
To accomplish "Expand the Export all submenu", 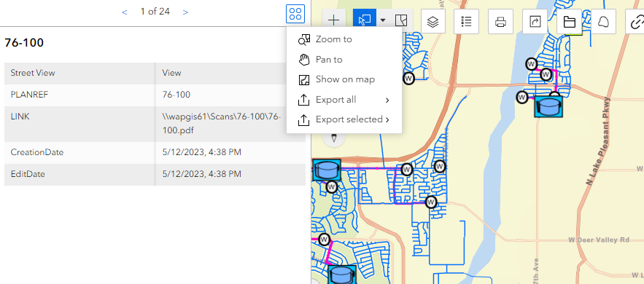I will click(x=344, y=100).
